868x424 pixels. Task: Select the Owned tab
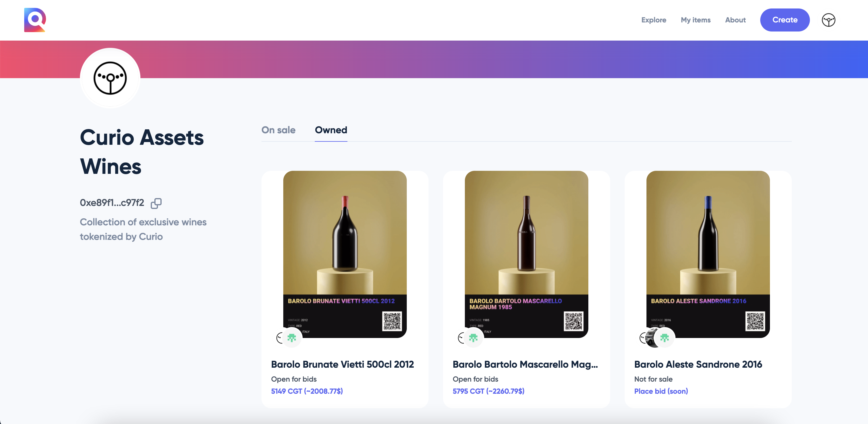(x=331, y=130)
